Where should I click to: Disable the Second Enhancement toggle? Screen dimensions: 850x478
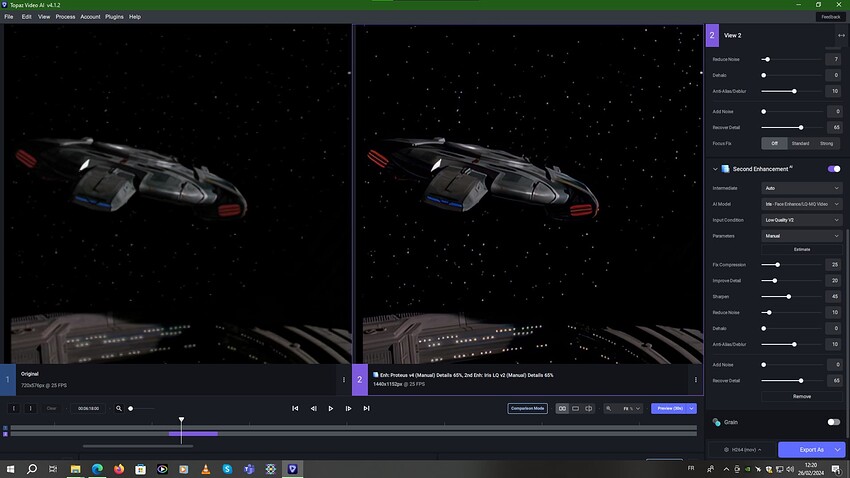pos(834,169)
